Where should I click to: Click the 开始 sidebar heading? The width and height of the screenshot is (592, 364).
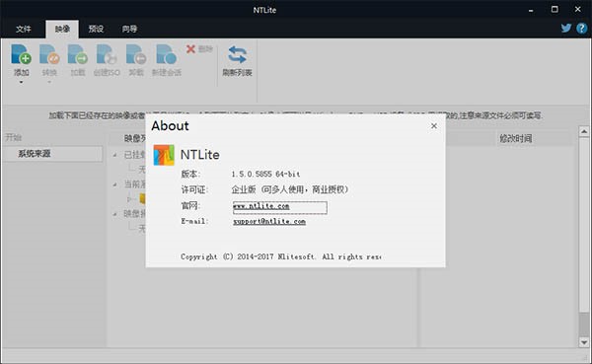[x=13, y=137]
